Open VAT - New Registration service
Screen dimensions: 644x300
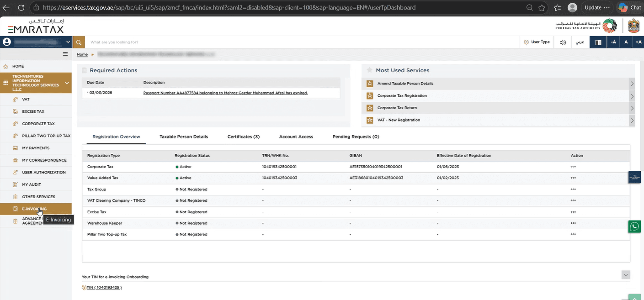pos(399,120)
